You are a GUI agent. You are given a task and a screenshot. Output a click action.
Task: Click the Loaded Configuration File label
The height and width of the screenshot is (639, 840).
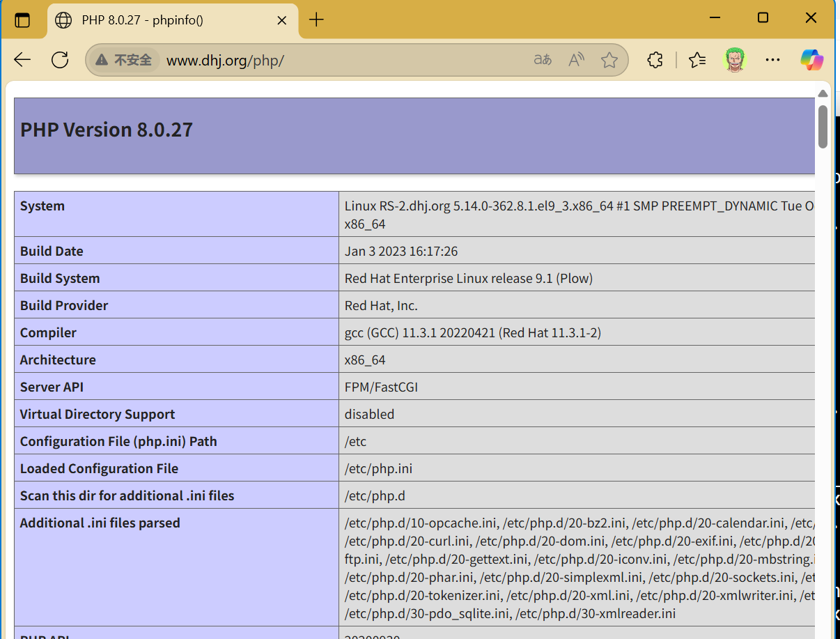pos(99,468)
